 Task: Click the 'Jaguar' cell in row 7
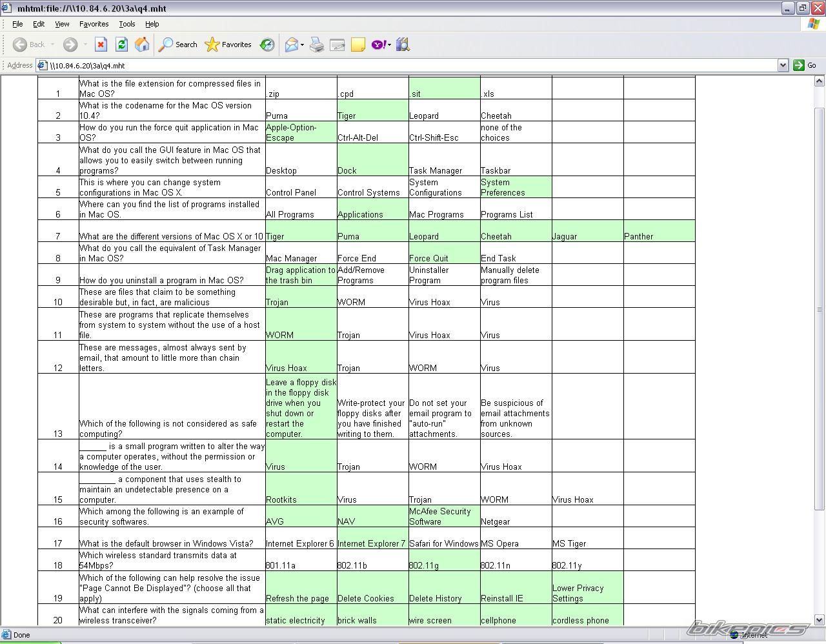pos(587,231)
